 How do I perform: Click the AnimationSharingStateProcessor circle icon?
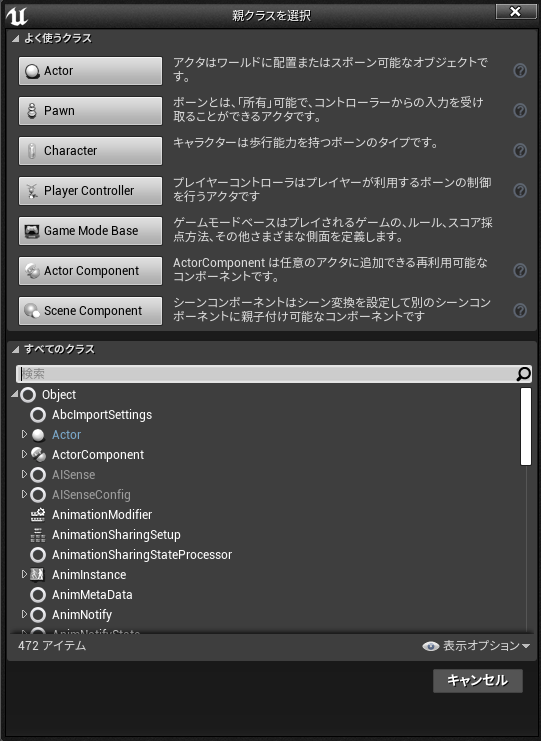38,555
